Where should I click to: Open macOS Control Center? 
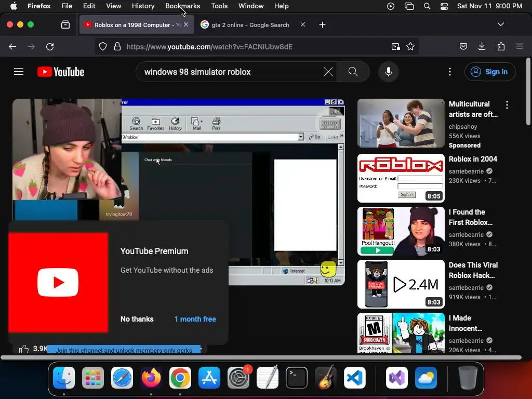tap(444, 6)
